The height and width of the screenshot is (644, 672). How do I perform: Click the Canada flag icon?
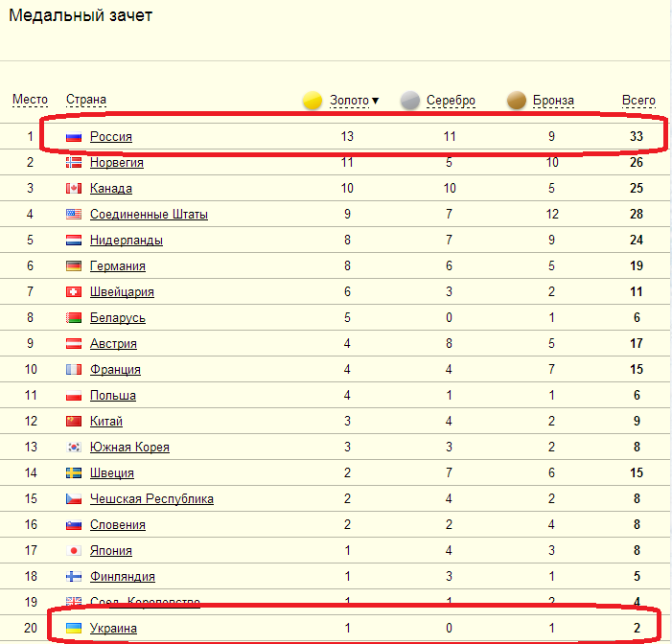(74, 189)
